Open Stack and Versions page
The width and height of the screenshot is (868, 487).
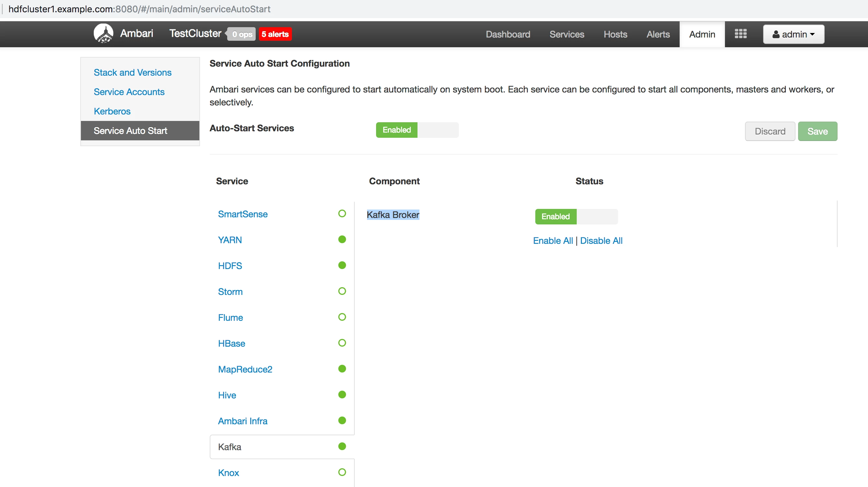point(132,72)
